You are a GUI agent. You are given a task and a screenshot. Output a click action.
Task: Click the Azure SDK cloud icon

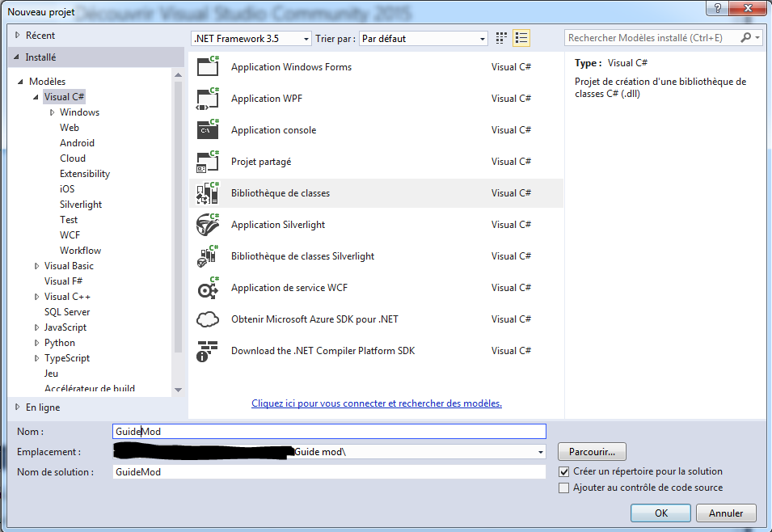click(x=208, y=319)
